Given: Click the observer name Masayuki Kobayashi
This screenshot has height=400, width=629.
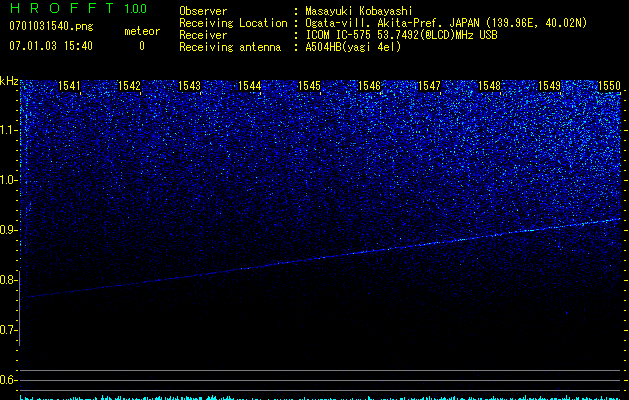Looking at the screenshot, I should tap(359, 11).
